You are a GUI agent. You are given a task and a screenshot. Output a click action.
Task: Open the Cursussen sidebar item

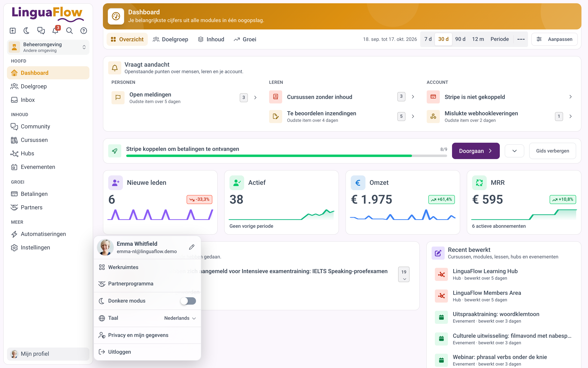[x=48, y=140]
